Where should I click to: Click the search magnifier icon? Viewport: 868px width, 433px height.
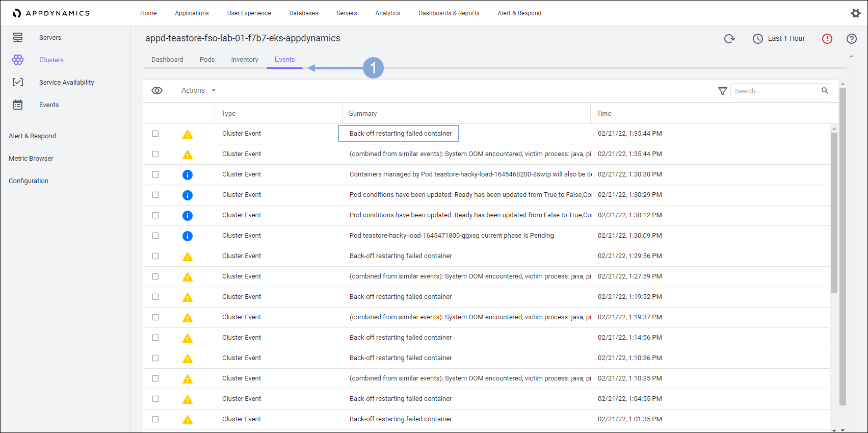825,91
